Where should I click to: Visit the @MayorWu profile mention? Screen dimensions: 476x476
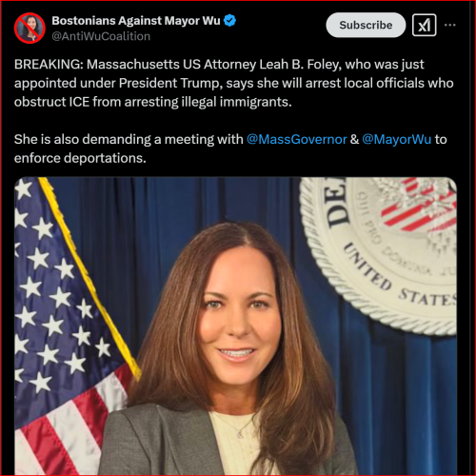(x=396, y=139)
